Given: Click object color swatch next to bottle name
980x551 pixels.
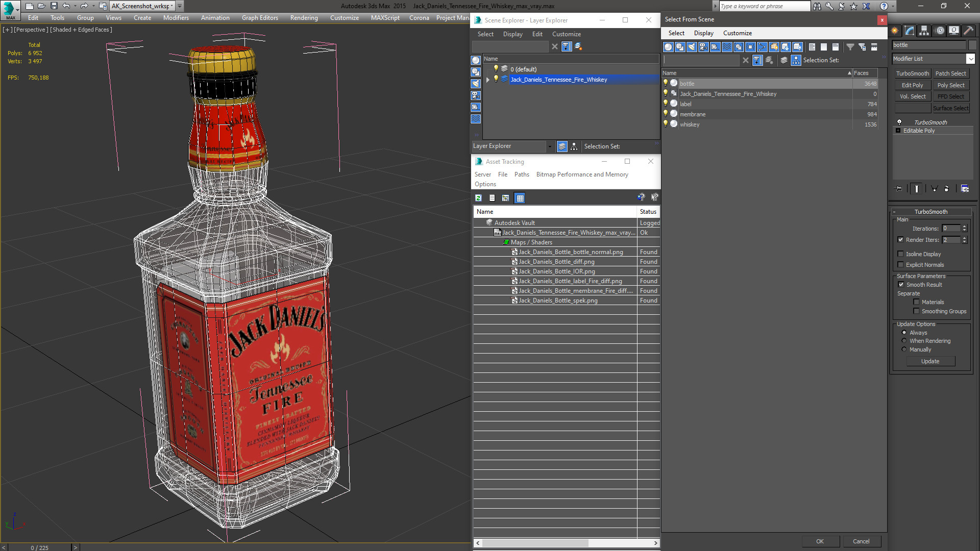Looking at the screenshot, I should coord(972,45).
